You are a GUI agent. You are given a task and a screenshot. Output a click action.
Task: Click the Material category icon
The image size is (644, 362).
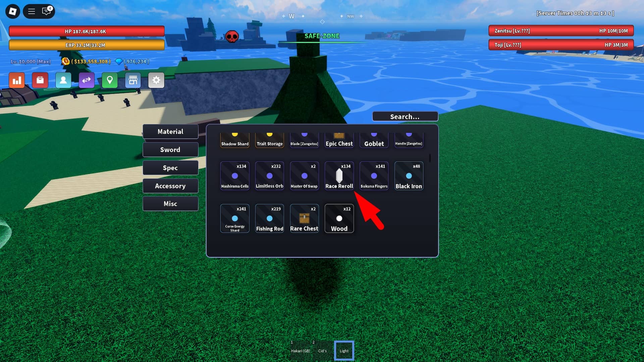tap(170, 131)
